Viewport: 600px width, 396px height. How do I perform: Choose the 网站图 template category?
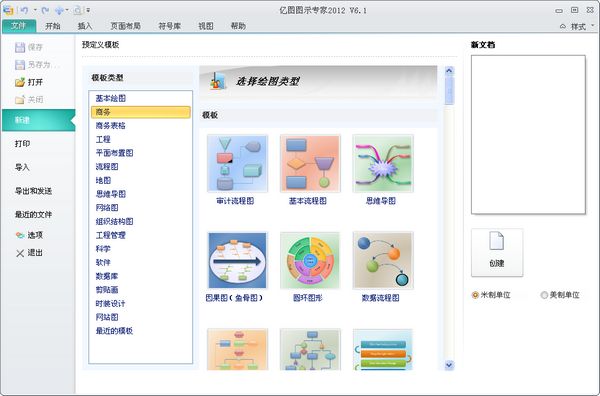[x=107, y=317]
